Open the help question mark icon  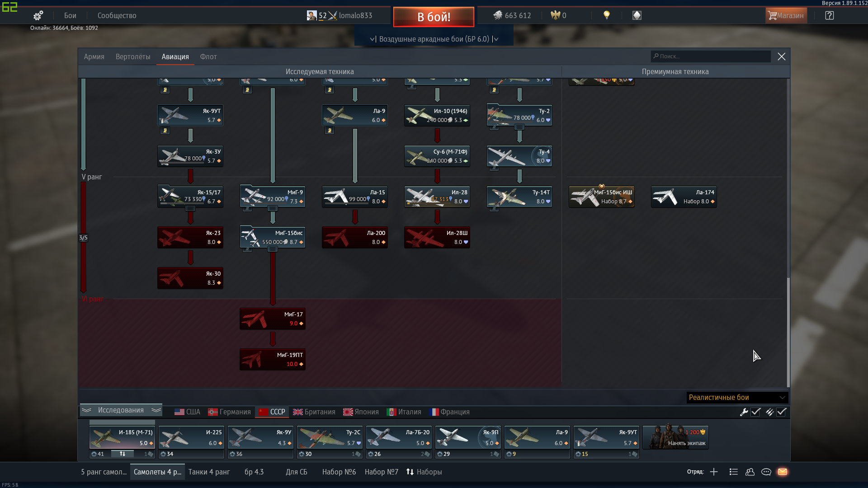click(830, 15)
